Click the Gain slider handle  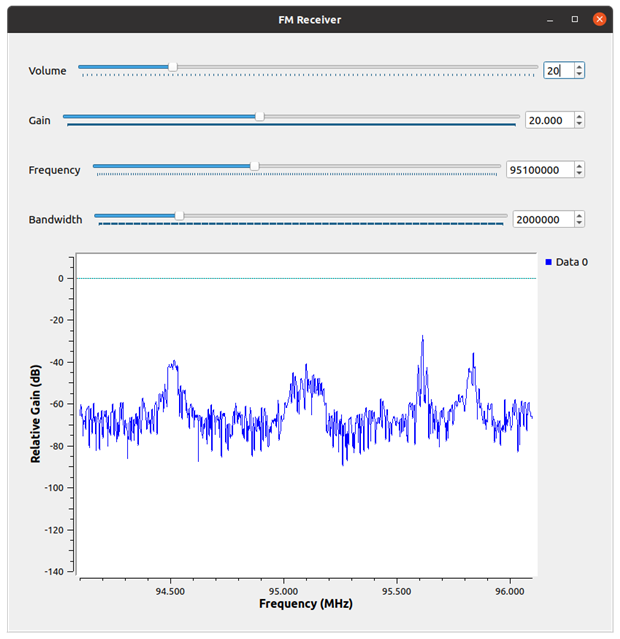[260, 116]
